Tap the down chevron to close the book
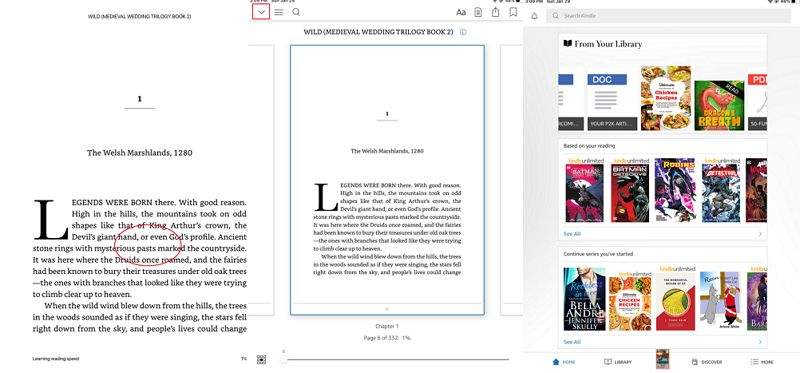Screen dimensions: 800x373 tap(261, 12)
